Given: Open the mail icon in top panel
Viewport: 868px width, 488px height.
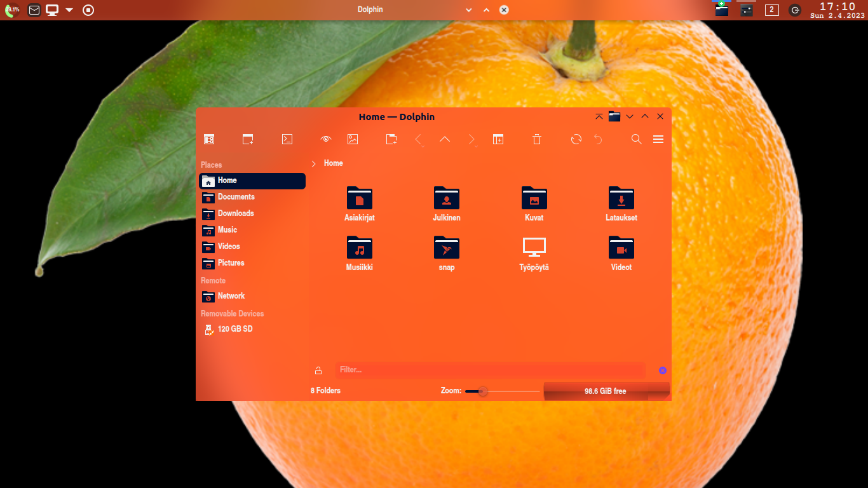Looking at the screenshot, I should coord(34,10).
